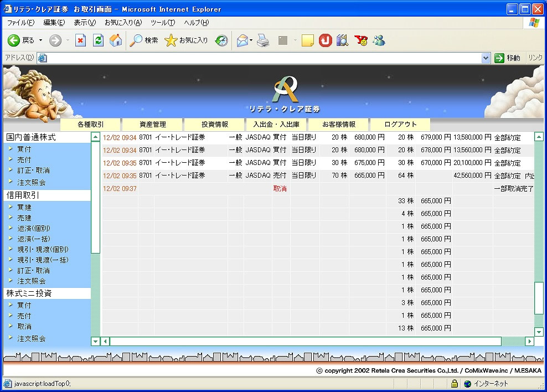This screenshot has height=392, width=547.
Task: Click the address bar input field
Action: (264, 58)
